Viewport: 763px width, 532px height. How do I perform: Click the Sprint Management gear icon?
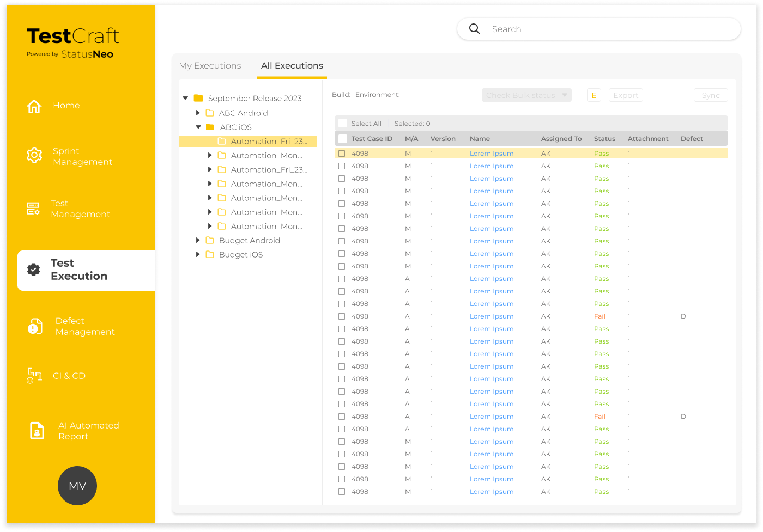click(34, 155)
